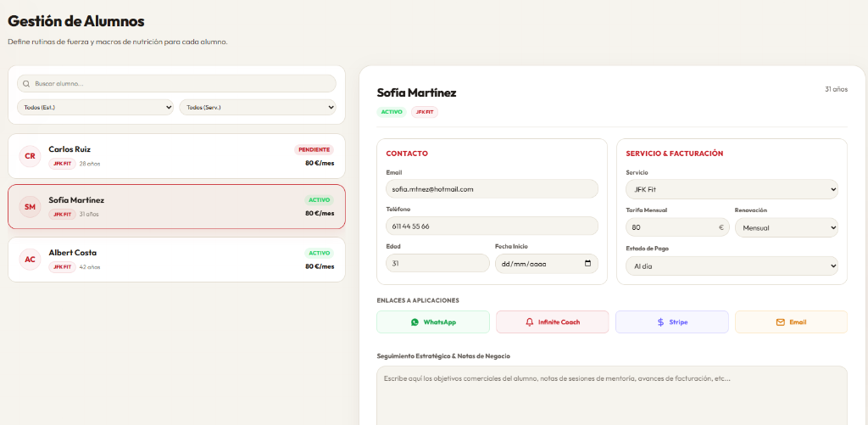Click the AC avatar for Albert Costa
This screenshot has width=868, height=425.
pos(30,260)
